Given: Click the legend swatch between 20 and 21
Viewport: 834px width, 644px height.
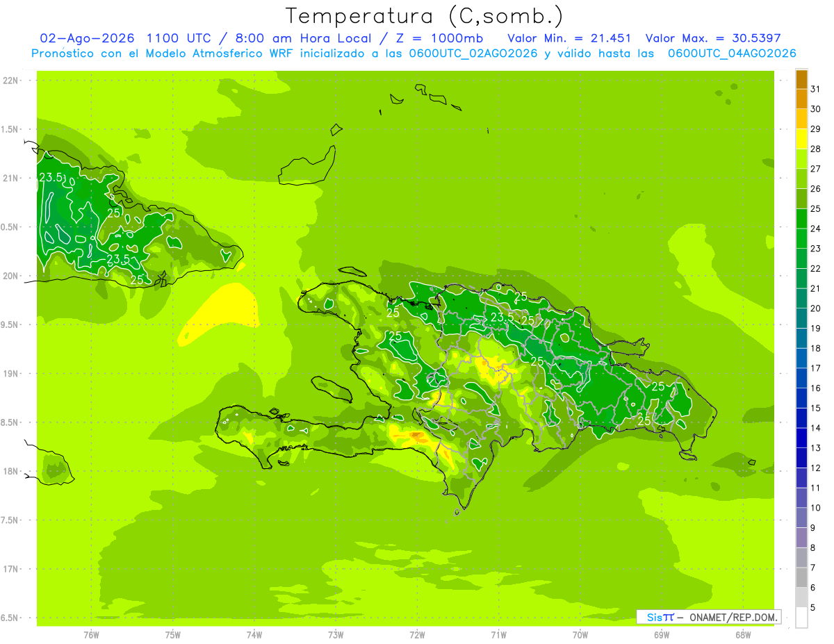Looking at the screenshot, I should pyautogui.click(x=801, y=299).
